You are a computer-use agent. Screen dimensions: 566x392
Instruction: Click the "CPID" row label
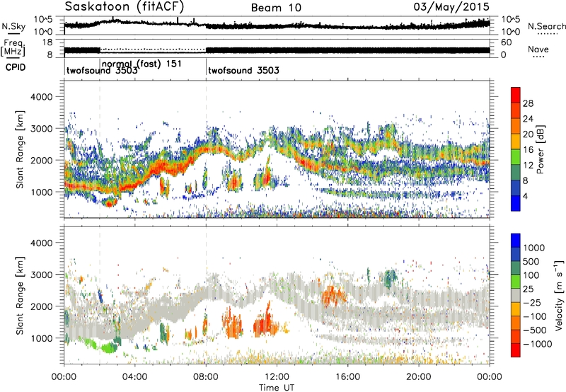(x=16, y=67)
